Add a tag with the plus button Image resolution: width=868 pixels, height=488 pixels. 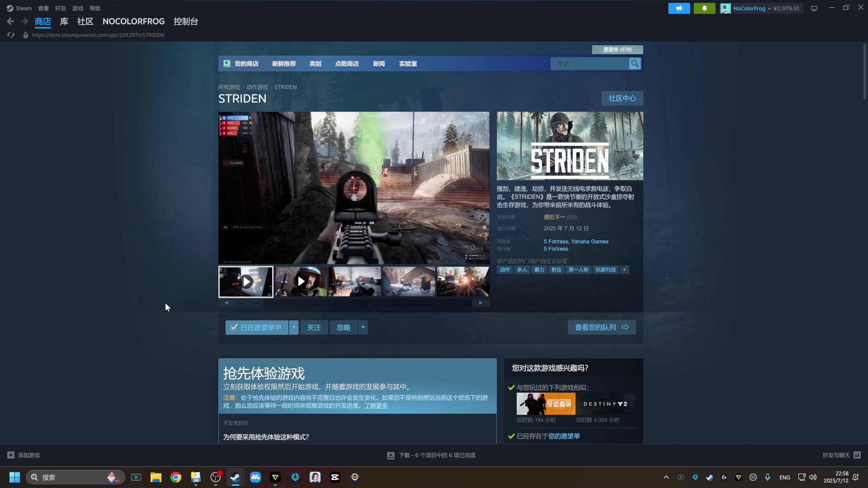(624, 270)
